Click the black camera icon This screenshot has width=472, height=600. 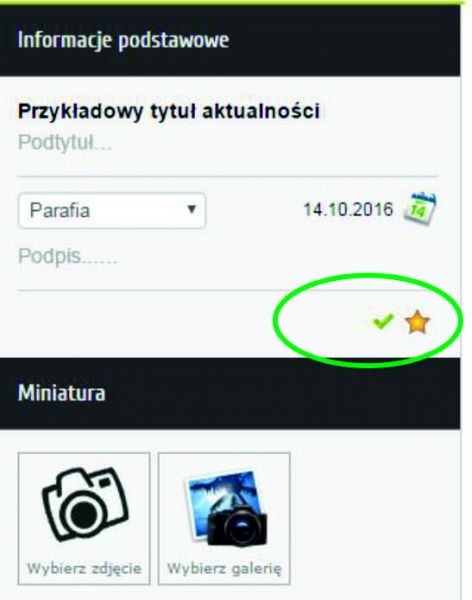click(x=85, y=504)
